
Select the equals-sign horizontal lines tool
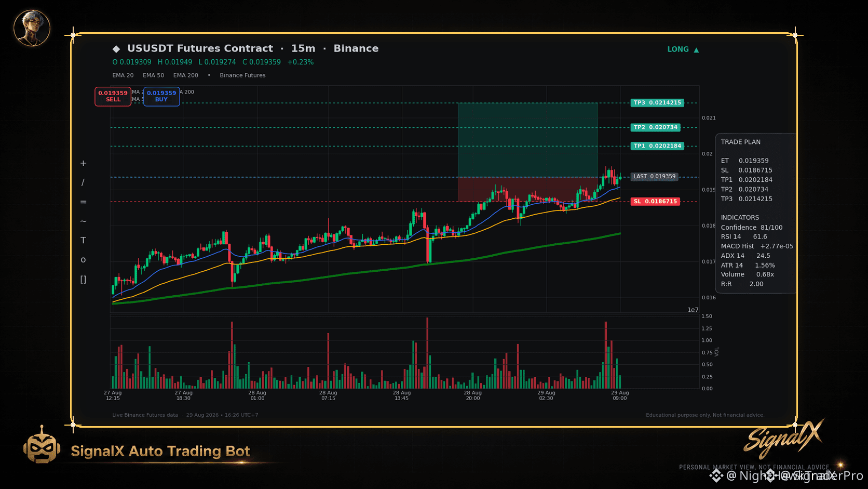click(83, 202)
